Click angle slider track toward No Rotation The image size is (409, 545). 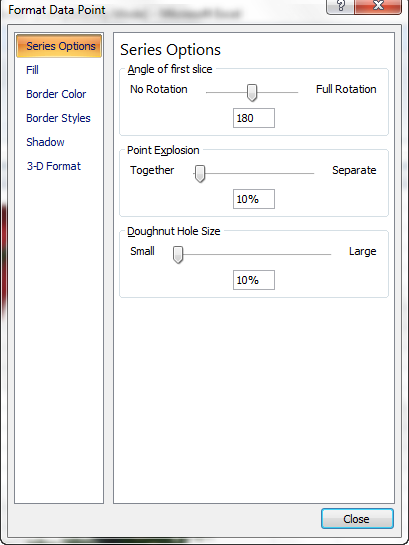pyautogui.click(x=226, y=92)
